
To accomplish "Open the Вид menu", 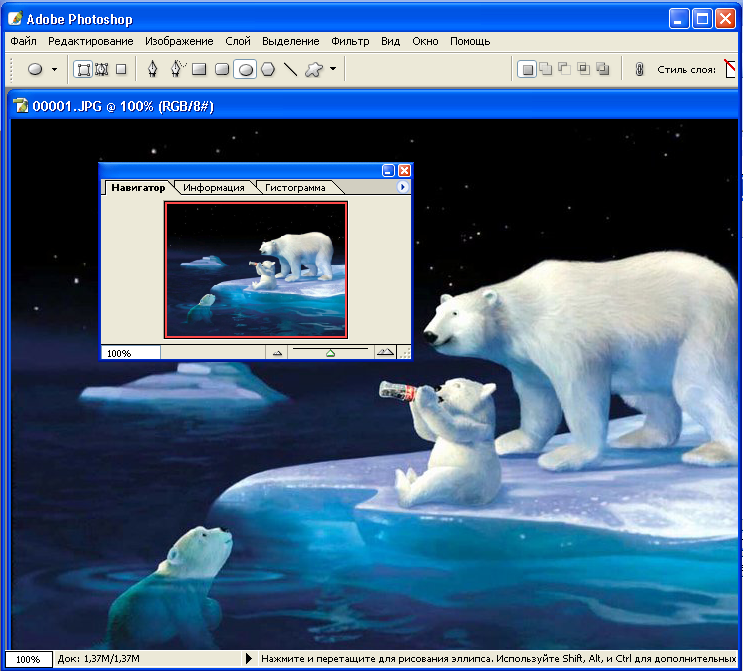I will click(x=390, y=41).
